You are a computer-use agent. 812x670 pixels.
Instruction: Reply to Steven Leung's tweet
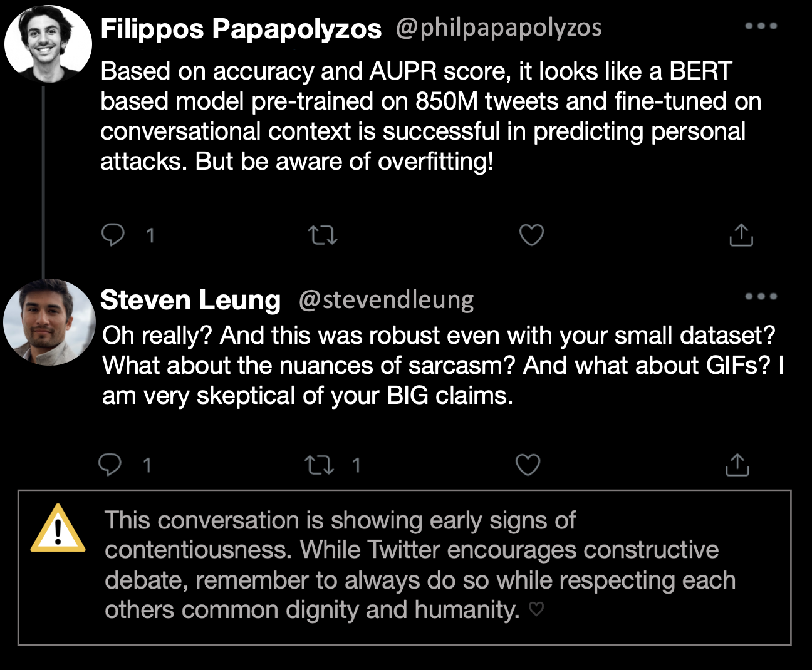tap(110, 465)
